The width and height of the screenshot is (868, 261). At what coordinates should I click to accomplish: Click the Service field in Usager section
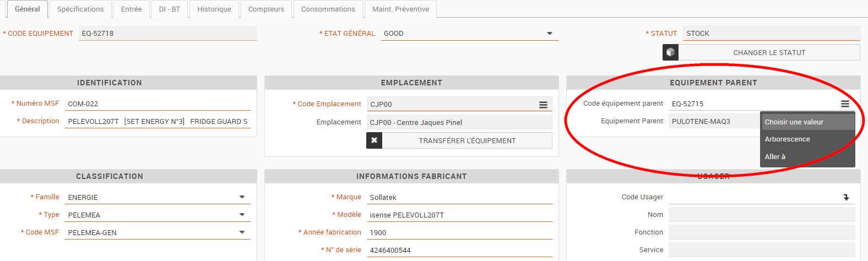[762, 250]
